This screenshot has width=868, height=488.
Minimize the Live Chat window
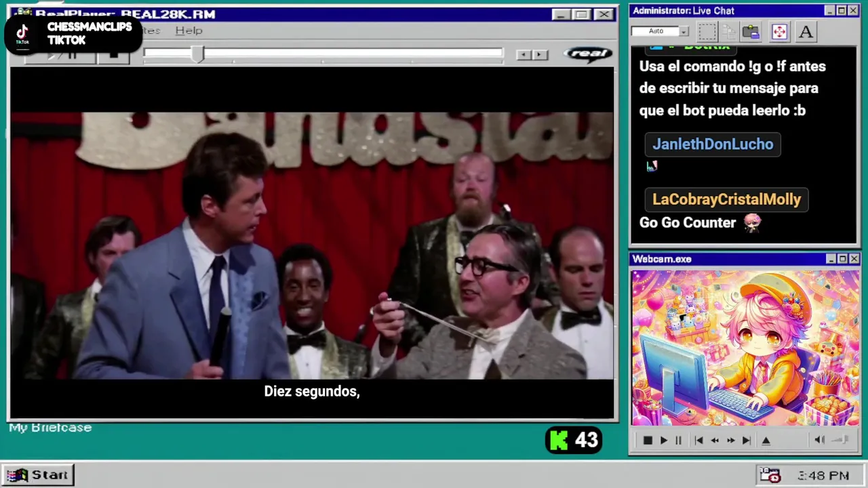(830, 11)
